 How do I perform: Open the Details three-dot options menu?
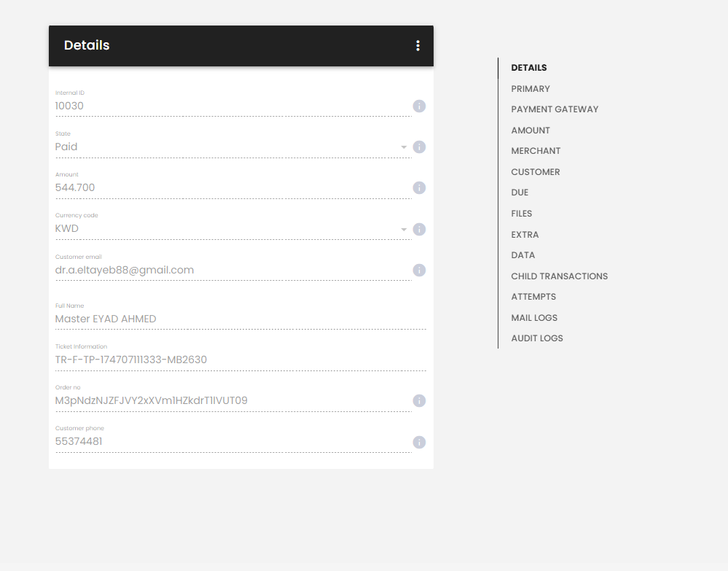pos(418,45)
